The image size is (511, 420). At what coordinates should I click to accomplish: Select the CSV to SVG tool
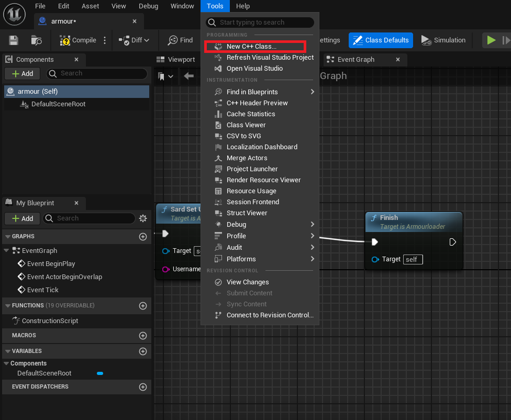click(260, 136)
